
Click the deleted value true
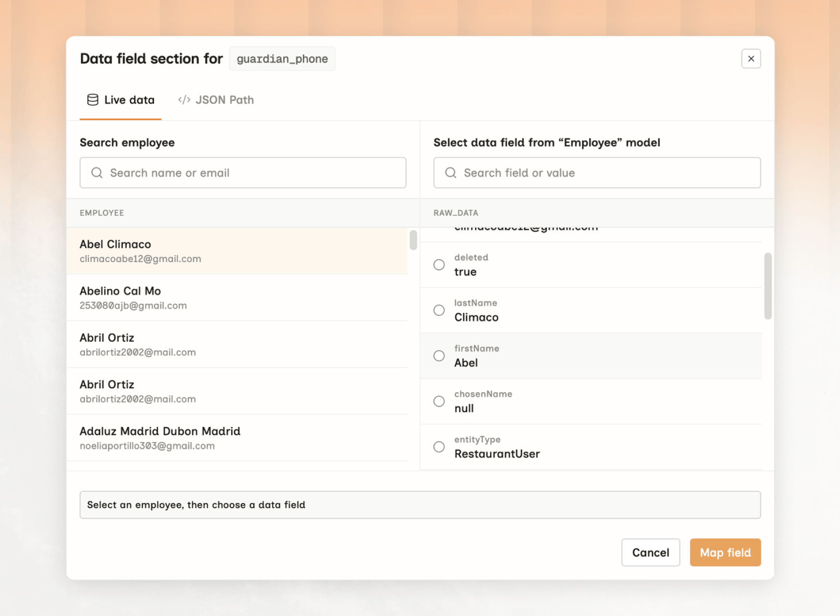(465, 272)
